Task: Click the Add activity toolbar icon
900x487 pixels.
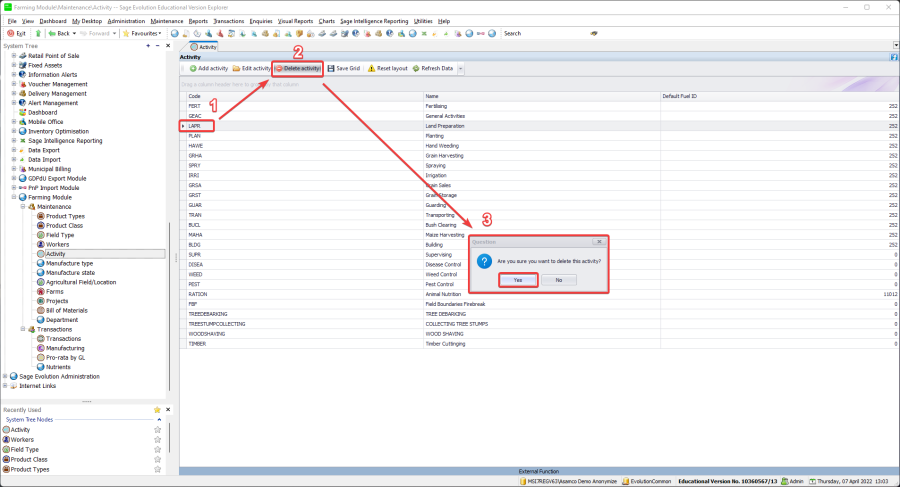Action: 192,68
